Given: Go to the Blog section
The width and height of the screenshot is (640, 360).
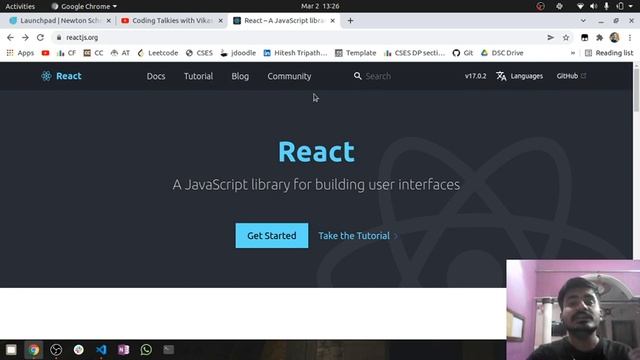Looking at the screenshot, I should coord(240,76).
